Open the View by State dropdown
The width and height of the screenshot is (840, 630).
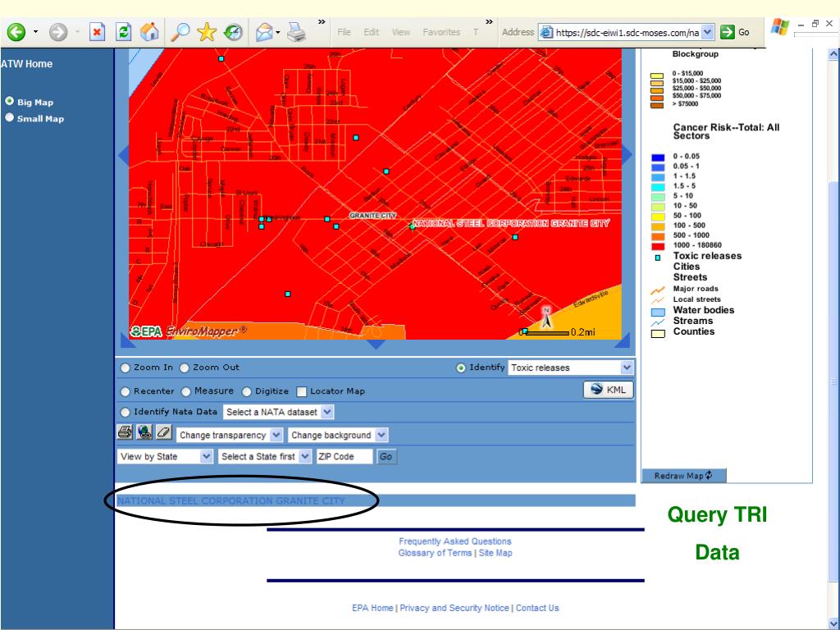[165, 456]
